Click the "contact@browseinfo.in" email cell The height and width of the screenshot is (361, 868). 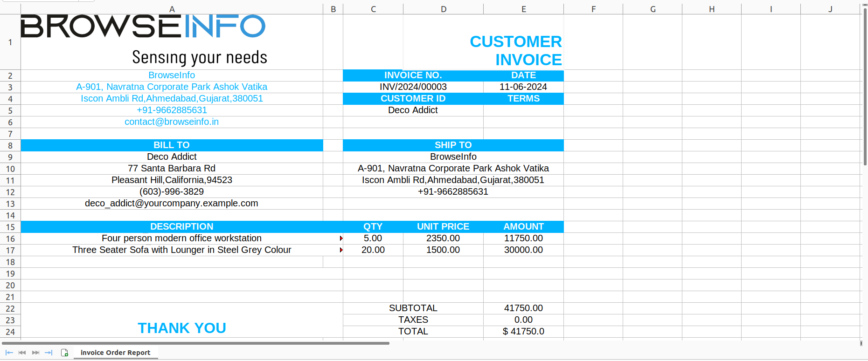coord(172,122)
